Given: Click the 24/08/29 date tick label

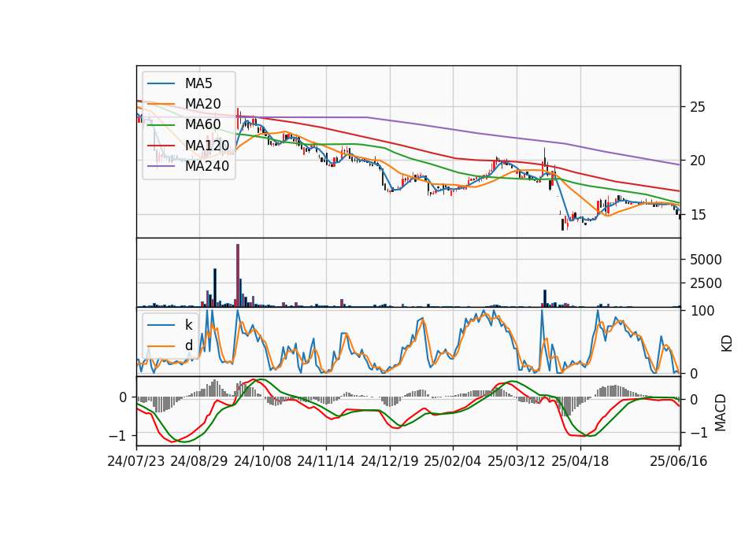Looking at the screenshot, I should click(199, 461).
